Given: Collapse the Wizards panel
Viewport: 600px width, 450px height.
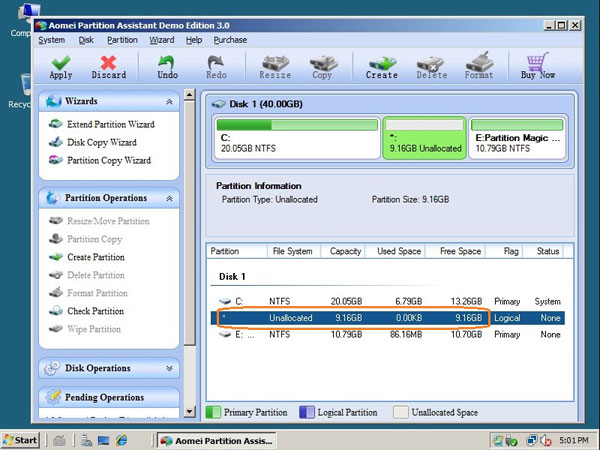Looking at the screenshot, I should [x=168, y=102].
